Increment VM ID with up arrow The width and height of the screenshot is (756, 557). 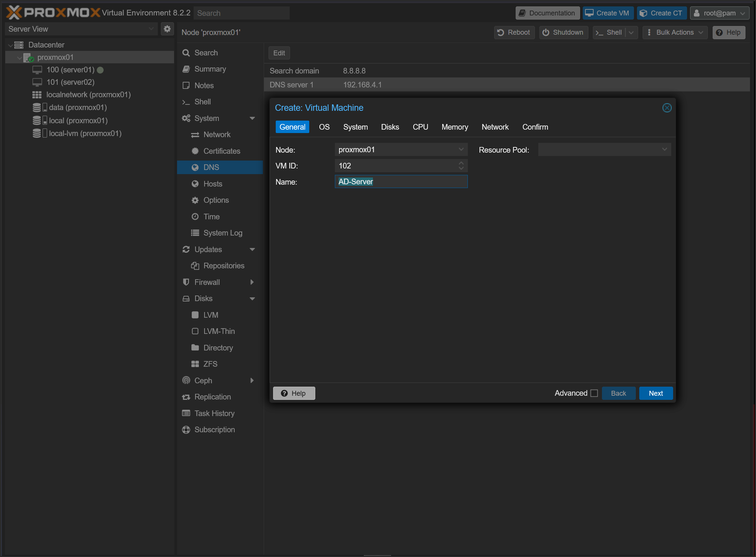tap(461, 163)
